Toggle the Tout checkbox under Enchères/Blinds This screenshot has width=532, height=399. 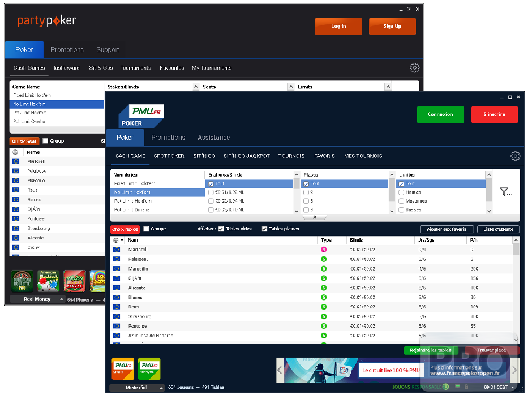click(211, 183)
